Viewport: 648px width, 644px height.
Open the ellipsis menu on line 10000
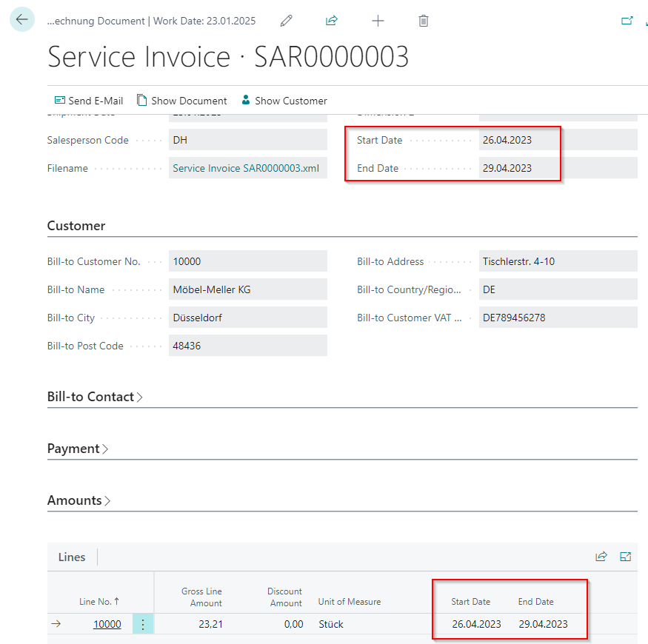[143, 624]
